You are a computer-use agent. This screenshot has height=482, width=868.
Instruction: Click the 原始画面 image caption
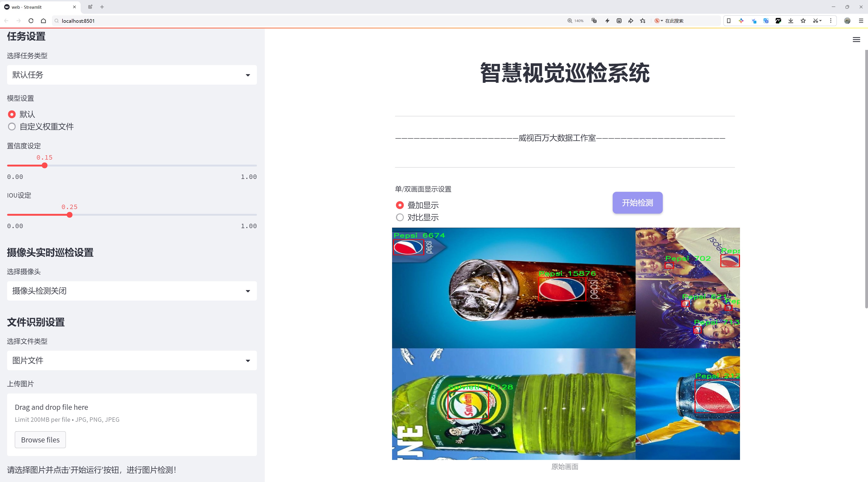tap(565, 467)
